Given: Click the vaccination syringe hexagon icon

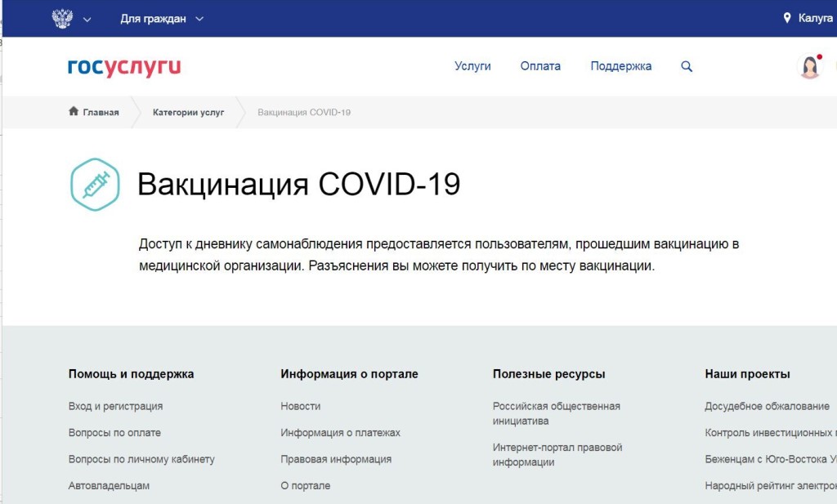Looking at the screenshot, I should [95, 184].
